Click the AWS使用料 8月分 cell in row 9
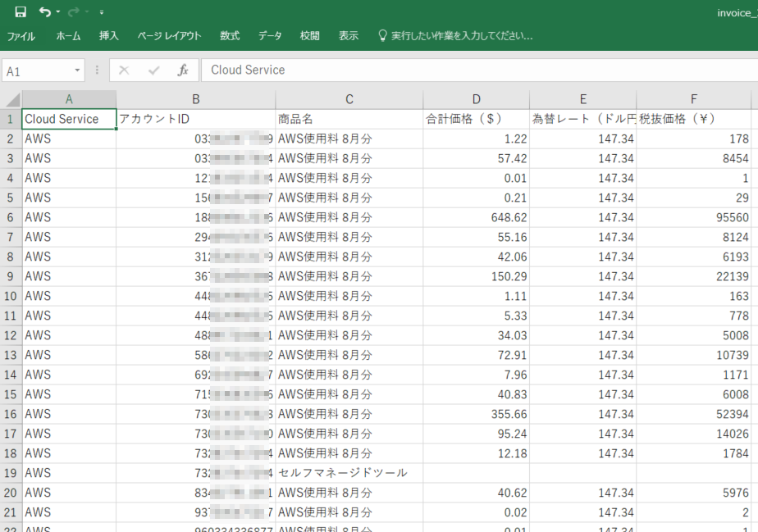The width and height of the screenshot is (758, 532). pos(349,276)
